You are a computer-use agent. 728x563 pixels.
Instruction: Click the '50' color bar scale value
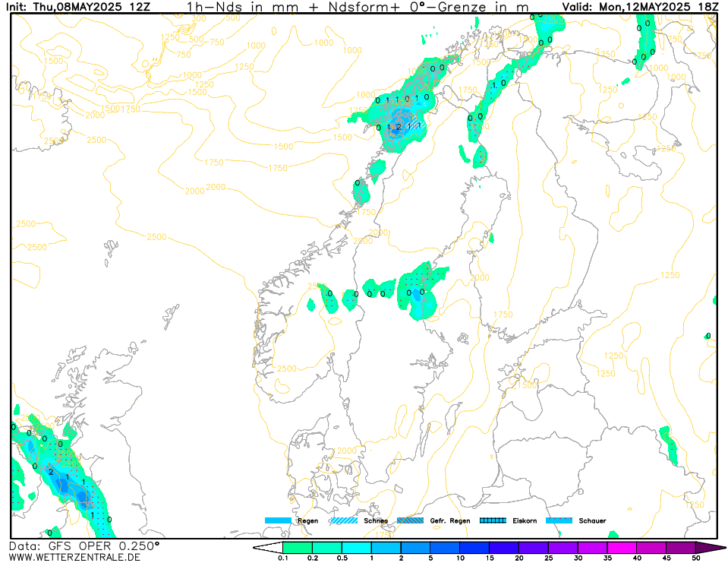coord(696,558)
